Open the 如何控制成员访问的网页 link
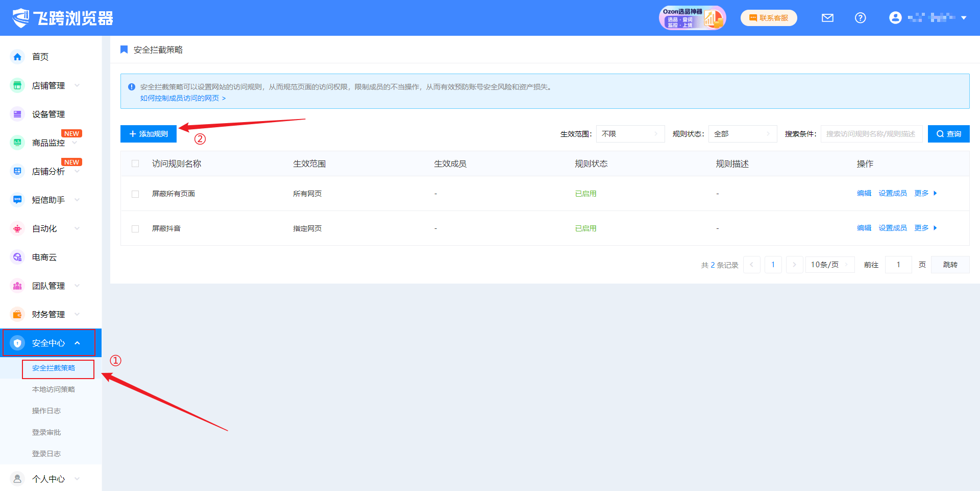This screenshot has height=491, width=980. 183,98
